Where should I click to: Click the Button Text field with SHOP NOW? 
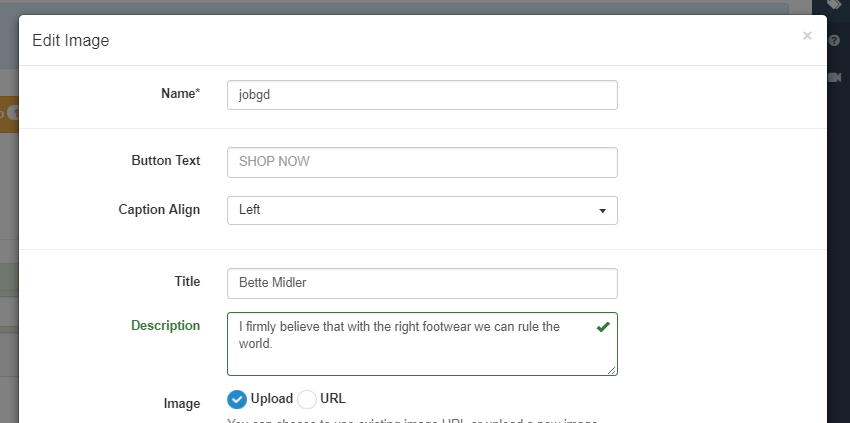[421, 162]
